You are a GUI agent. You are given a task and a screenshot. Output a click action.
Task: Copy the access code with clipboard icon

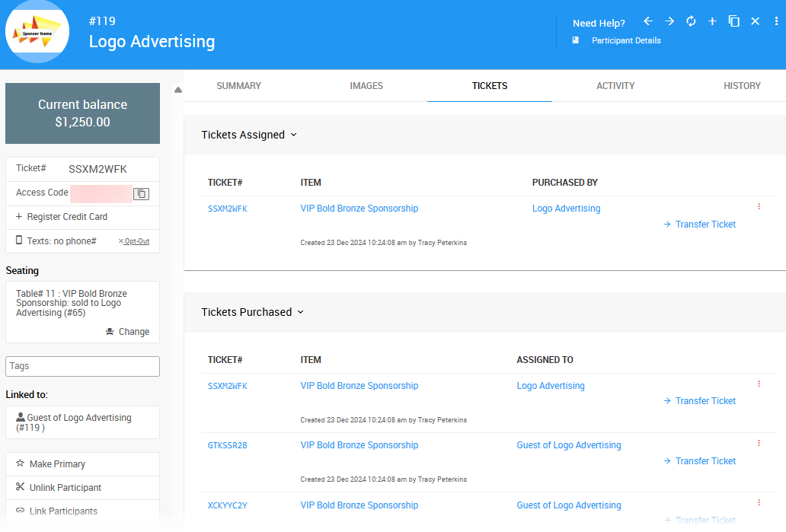141,194
